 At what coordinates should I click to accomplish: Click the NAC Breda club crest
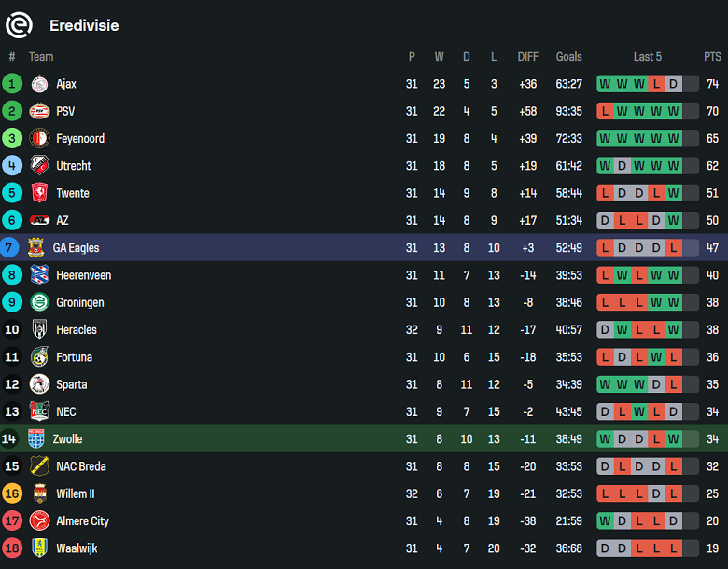[39, 466]
